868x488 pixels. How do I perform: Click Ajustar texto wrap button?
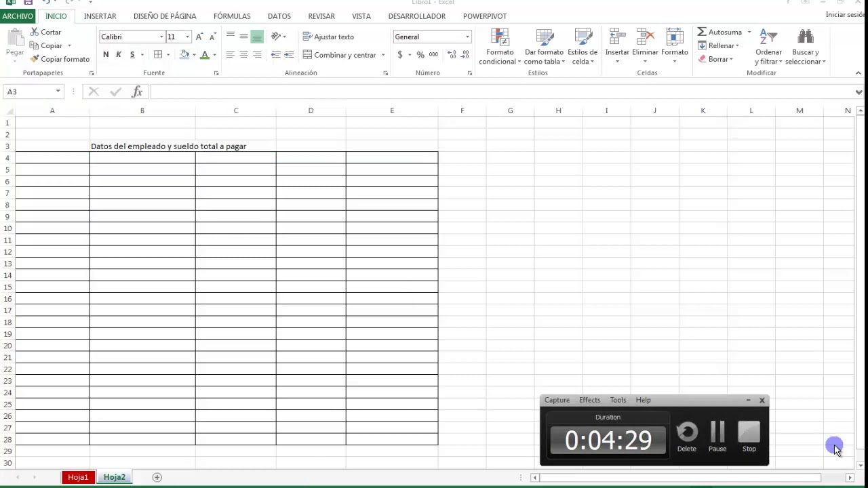point(328,37)
